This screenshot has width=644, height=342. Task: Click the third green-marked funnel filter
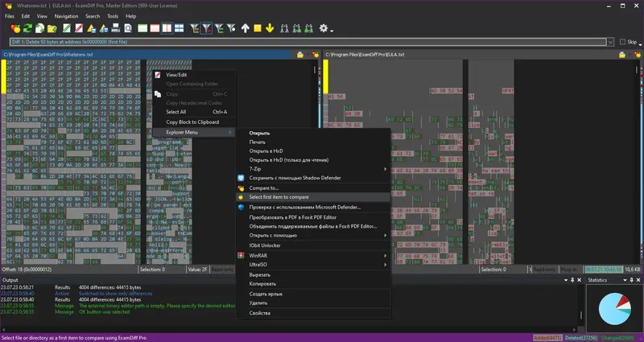(219, 28)
